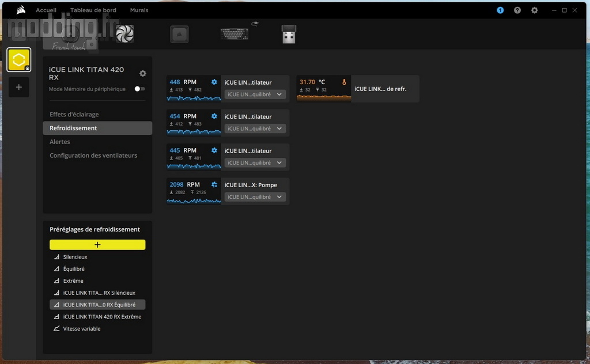
Task: Click the 445 RPM fan speed graph
Action: 194,166
